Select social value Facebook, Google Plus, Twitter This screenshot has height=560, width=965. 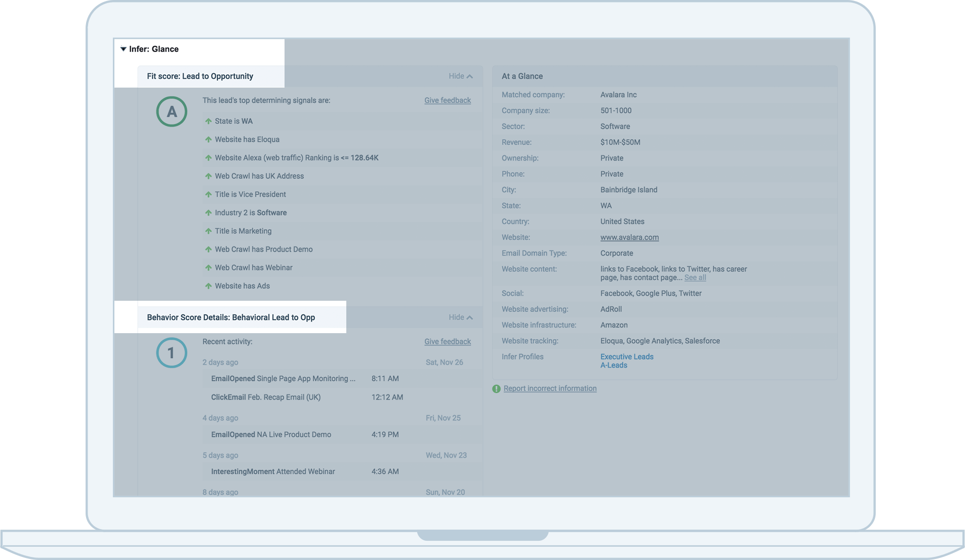(651, 294)
